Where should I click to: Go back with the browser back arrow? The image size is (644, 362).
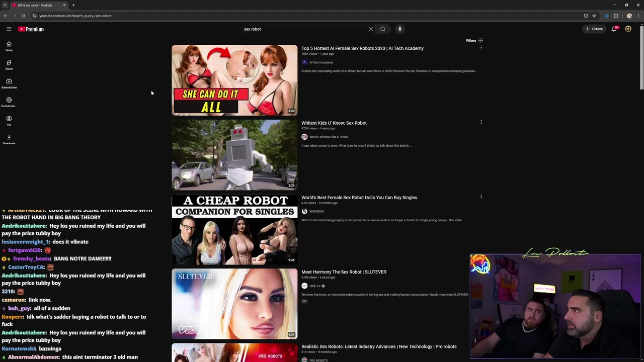[6, 16]
